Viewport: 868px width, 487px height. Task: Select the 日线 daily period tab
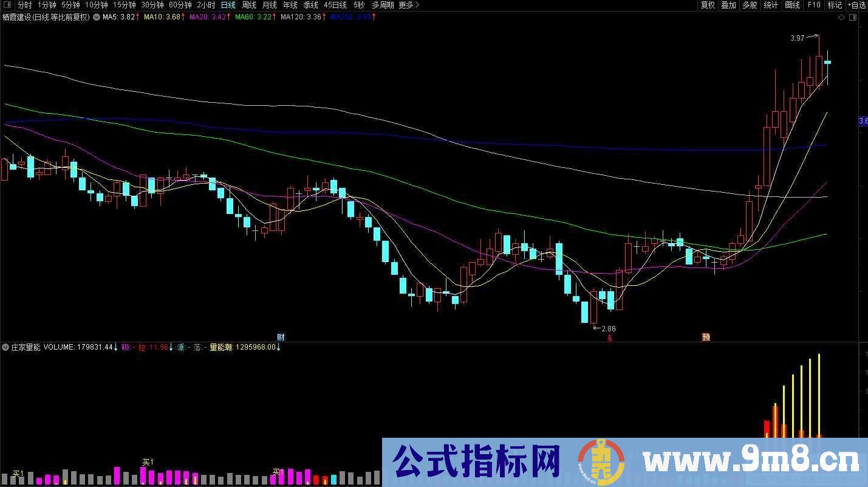pyautogui.click(x=228, y=5)
